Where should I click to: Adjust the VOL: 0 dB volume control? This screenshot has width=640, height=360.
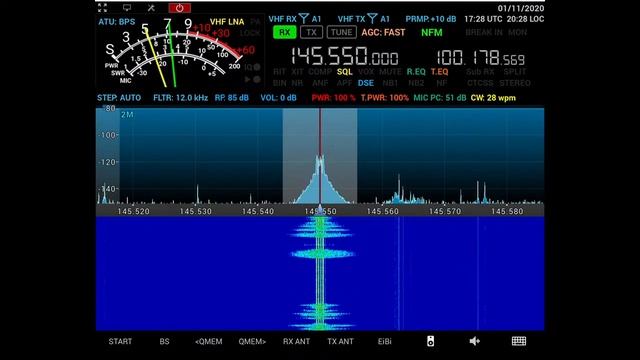pyautogui.click(x=278, y=98)
